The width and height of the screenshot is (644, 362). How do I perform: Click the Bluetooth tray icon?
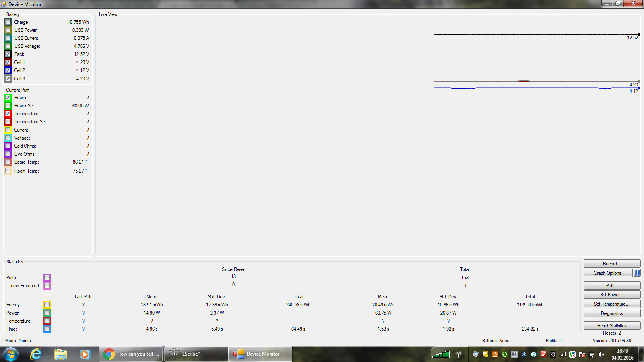524,354
